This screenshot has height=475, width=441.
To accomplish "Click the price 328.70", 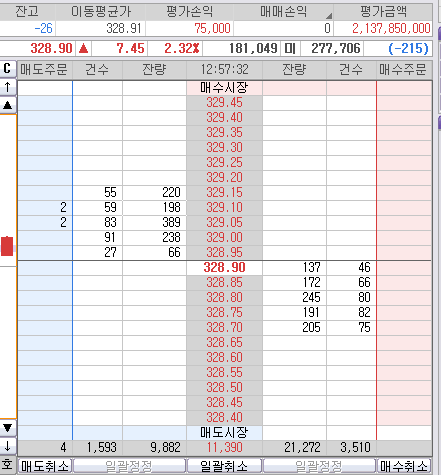I will [224, 328].
